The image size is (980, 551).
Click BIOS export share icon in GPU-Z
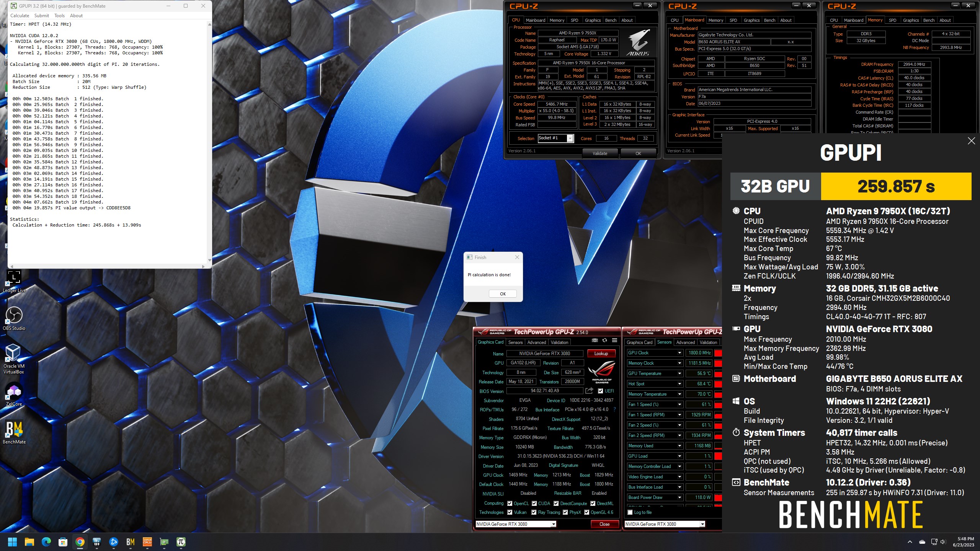coord(590,391)
